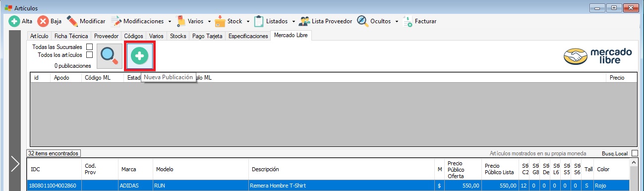Select article row 1808011004002860
This screenshot has height=191, width=644.
(328, 186)
